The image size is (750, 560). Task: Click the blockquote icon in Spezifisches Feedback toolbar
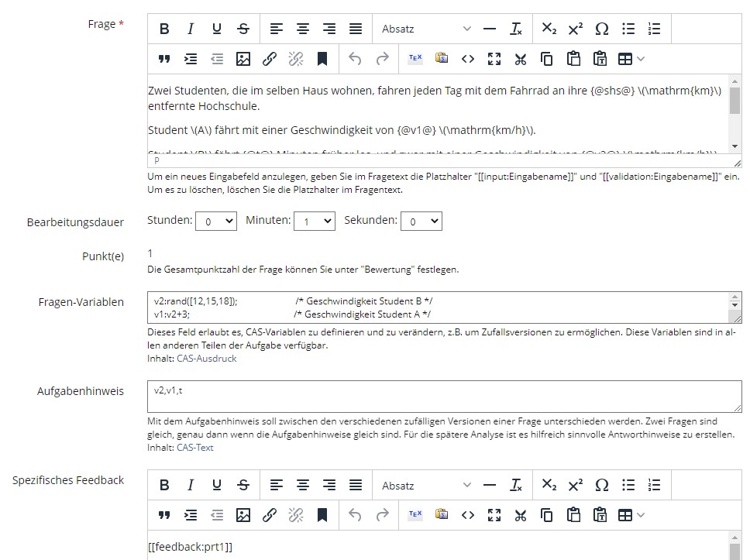coord(164,515)
